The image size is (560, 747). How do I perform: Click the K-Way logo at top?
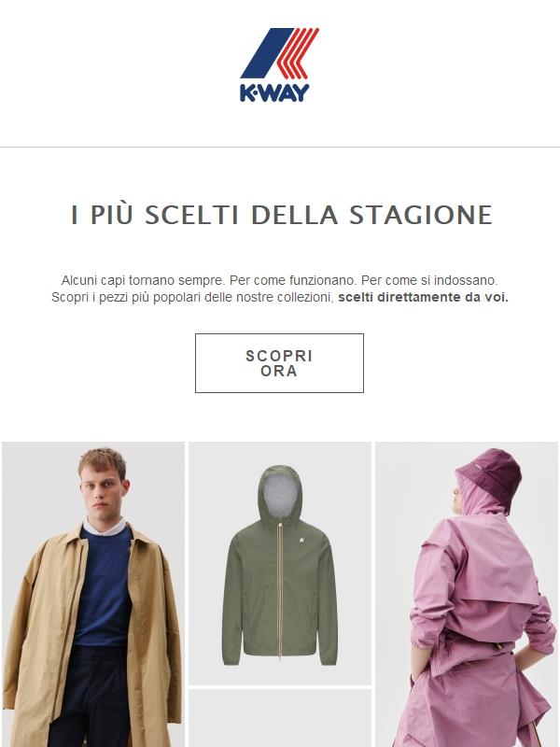(x=279, y=64)
